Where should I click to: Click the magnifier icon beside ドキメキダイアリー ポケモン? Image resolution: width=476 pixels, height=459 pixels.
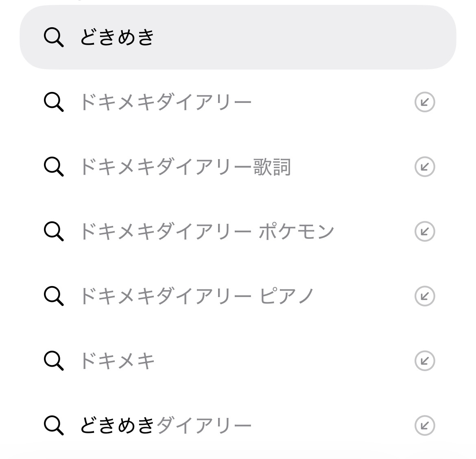(x=54, y=232)
